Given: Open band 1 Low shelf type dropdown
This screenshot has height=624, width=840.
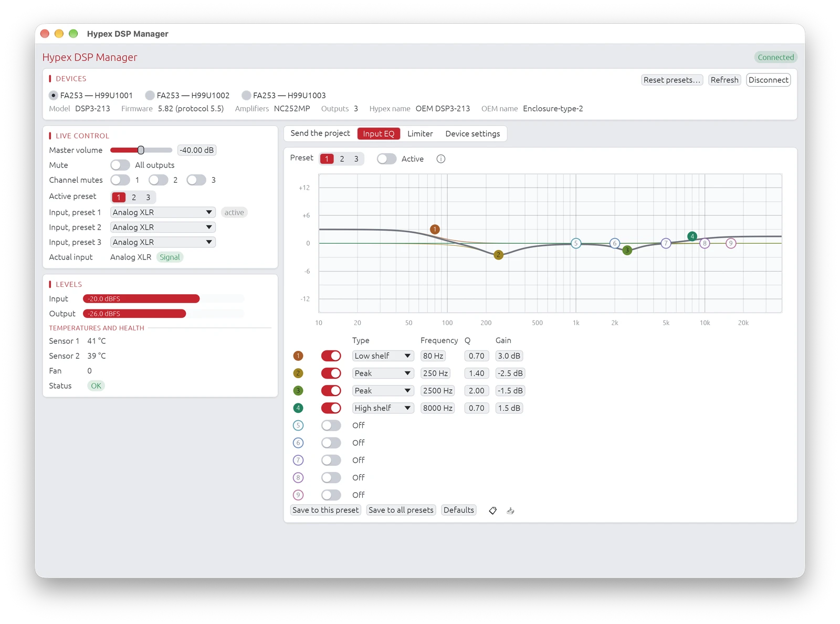Looking at the screenshot, I should [383, 356].
